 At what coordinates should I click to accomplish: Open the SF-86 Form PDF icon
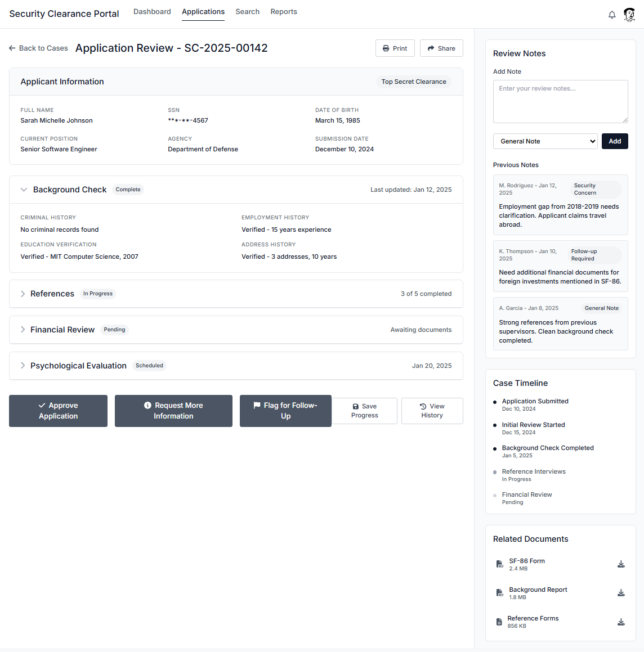pyautogui.click(x=499, y=564)
